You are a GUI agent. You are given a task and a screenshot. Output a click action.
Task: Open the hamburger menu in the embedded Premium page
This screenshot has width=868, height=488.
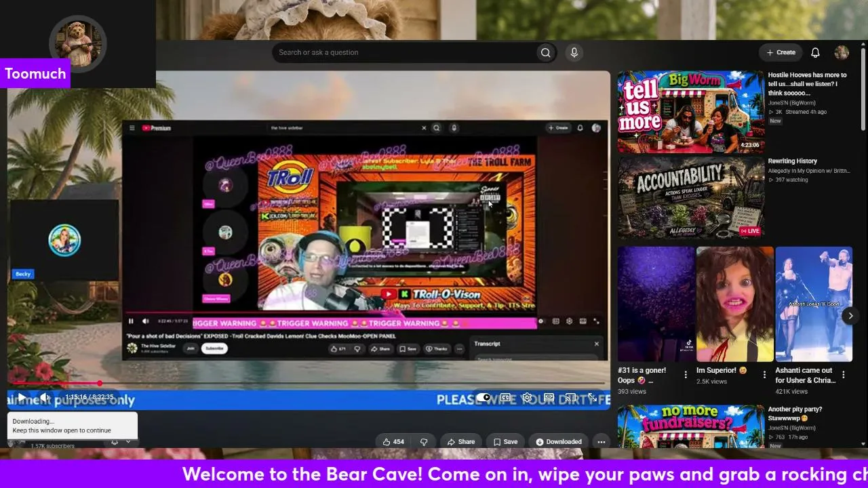tap(132, 128)
